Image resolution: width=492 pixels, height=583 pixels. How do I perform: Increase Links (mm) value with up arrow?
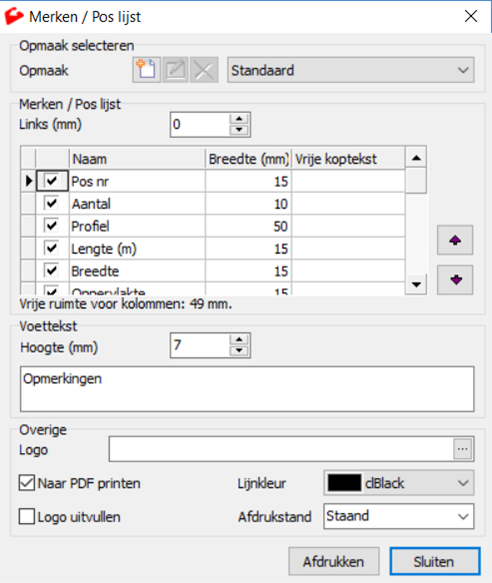(239, 119)
